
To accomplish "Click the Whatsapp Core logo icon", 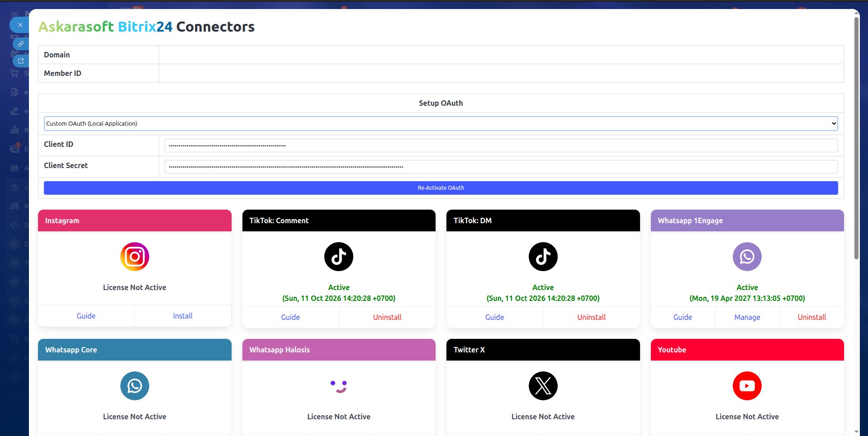I will tap(135, 386).
